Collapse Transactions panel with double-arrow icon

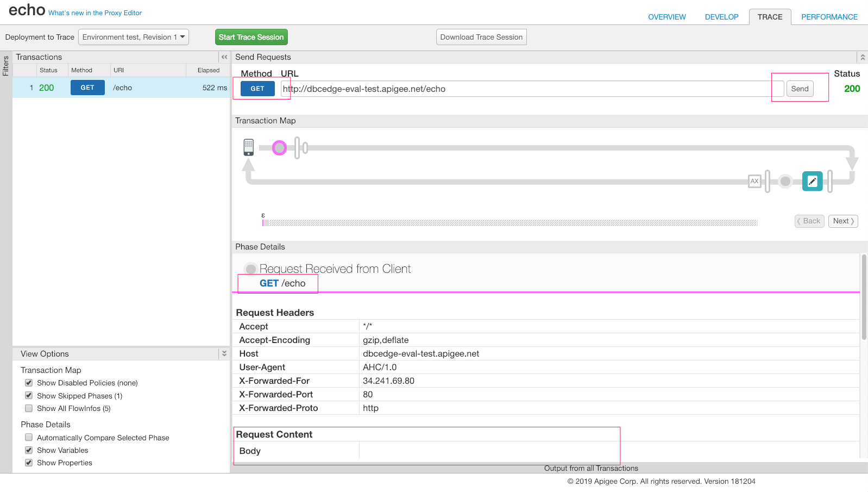pyautogui.click(x=224, y=57)
